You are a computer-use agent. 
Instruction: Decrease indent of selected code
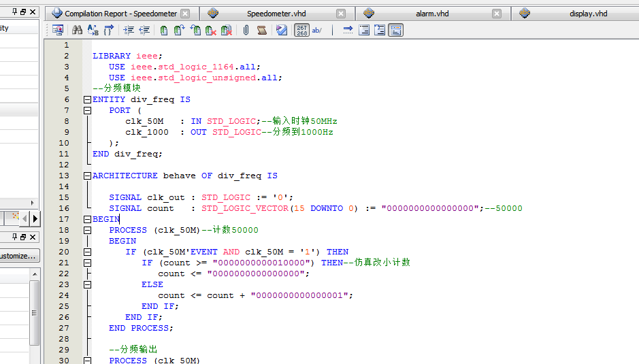(144, 30)
